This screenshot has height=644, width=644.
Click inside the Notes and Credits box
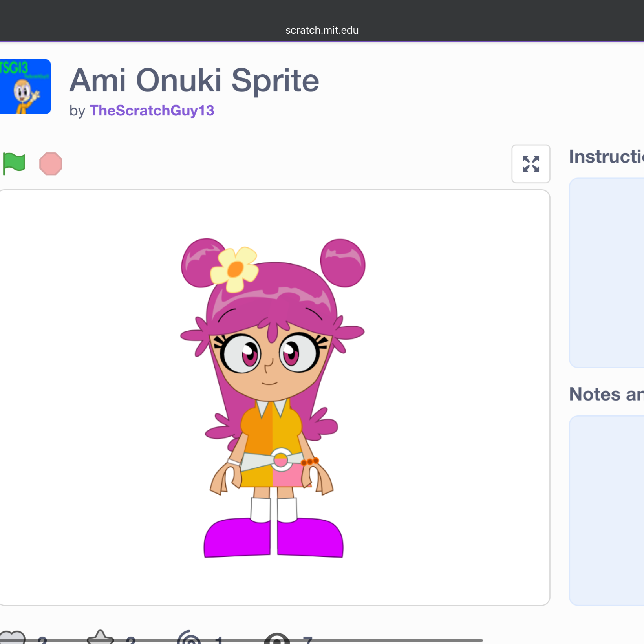tap(607, 510)
